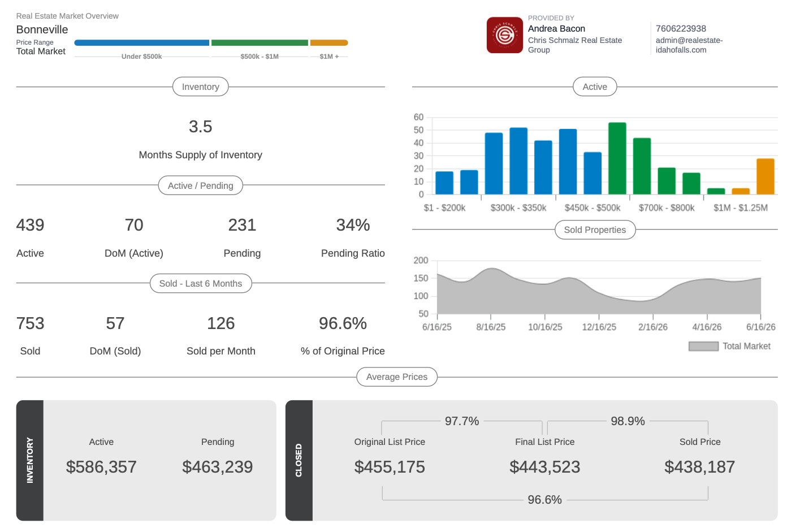This screenshot has width=787, height=532.
Task: Click the Sold - Last 6 Months pill
Action: 201,283
